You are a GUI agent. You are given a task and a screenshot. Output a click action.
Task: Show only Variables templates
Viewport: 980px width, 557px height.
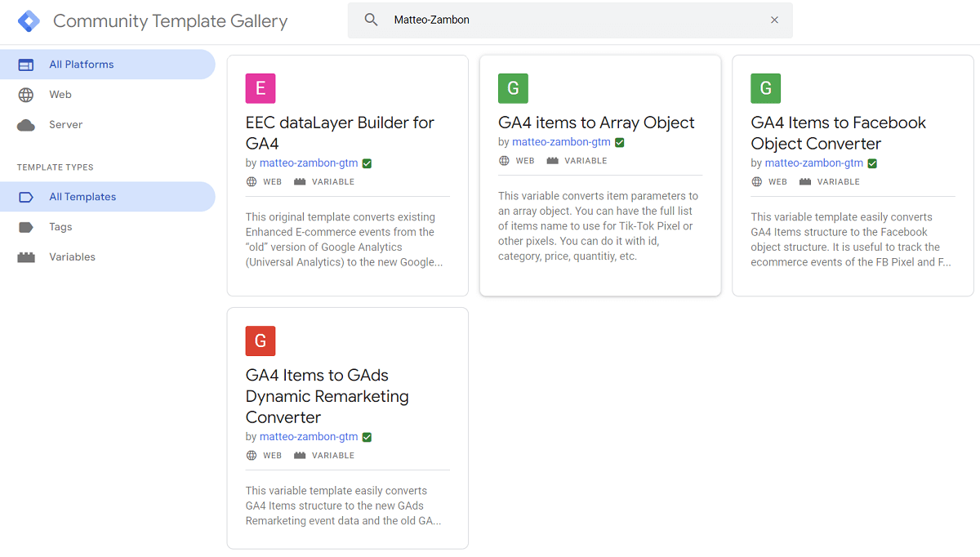(108, 257)
